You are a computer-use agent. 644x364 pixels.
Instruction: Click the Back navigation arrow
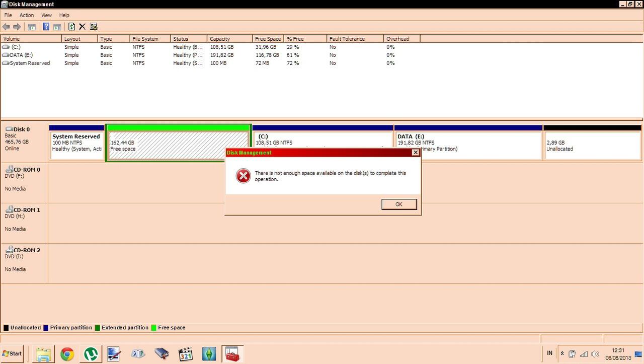(x=7, y=26)
